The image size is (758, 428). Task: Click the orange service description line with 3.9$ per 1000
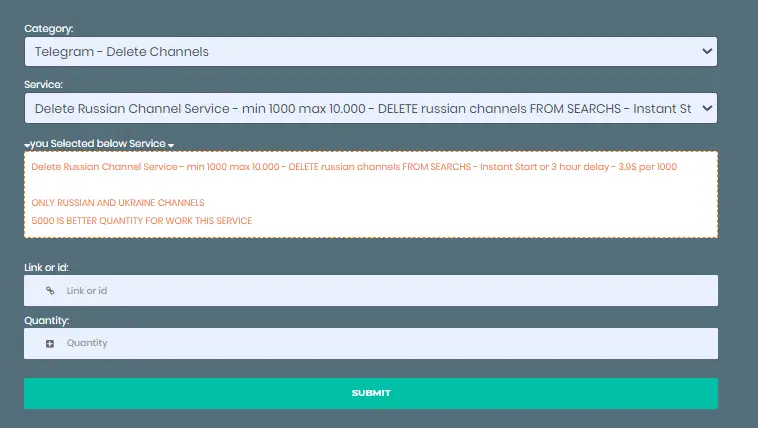point(354,167)
